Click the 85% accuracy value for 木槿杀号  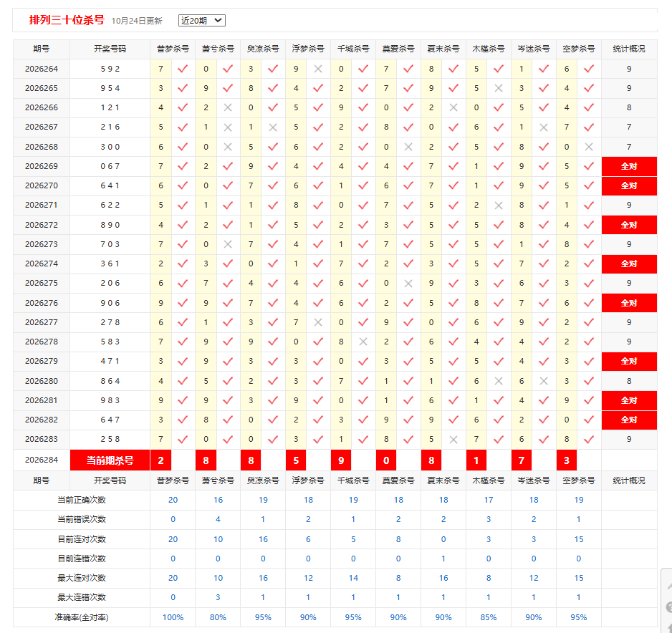(x=489, y=617)
